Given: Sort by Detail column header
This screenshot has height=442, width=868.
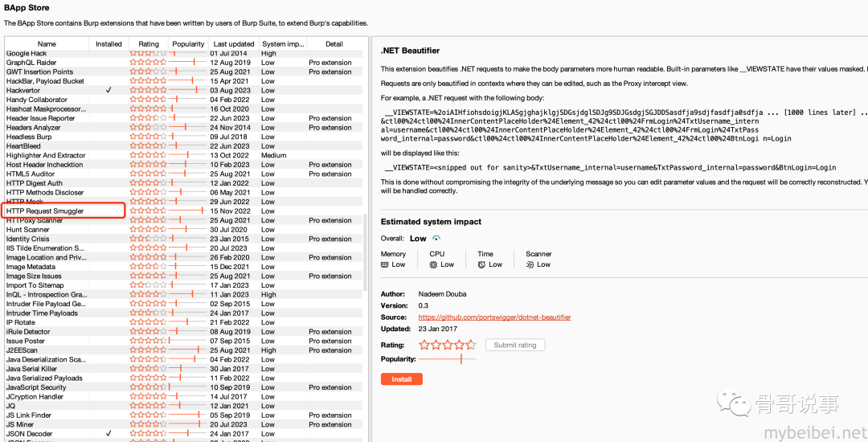Looking at the screenshot, I should click(x=334, y=43).
